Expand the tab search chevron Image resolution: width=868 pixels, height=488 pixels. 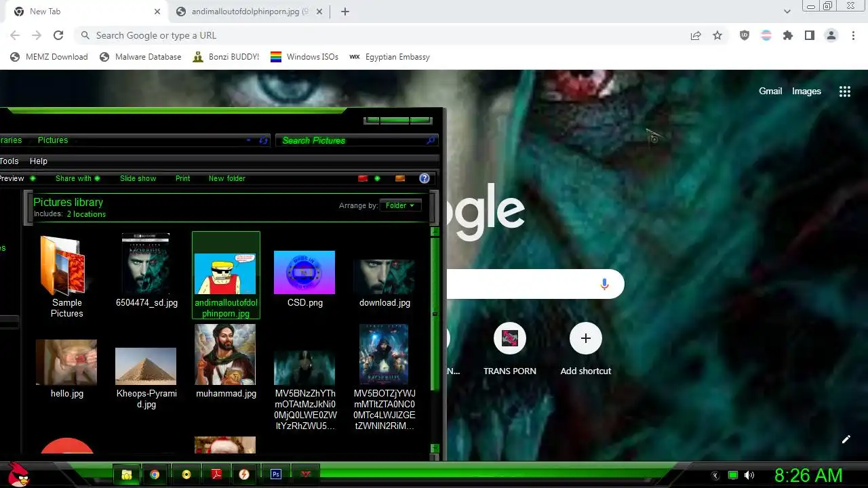tap(787, 12)
